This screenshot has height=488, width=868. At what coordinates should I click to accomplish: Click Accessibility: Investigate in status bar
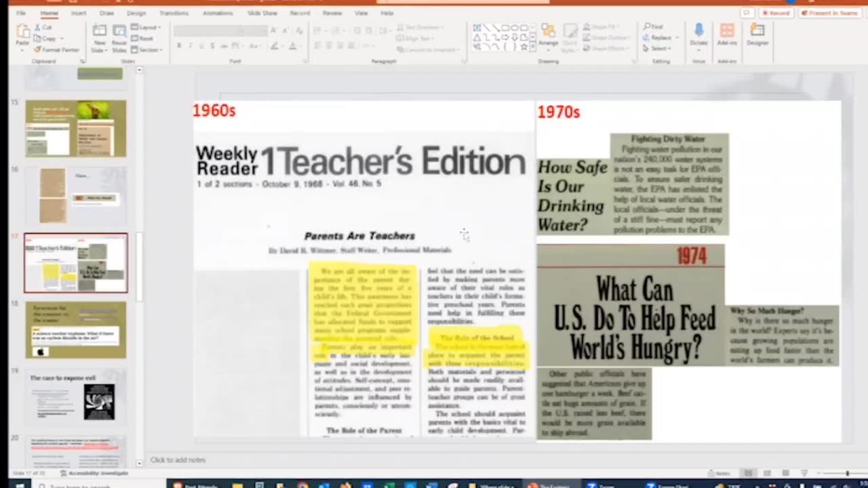94,473
